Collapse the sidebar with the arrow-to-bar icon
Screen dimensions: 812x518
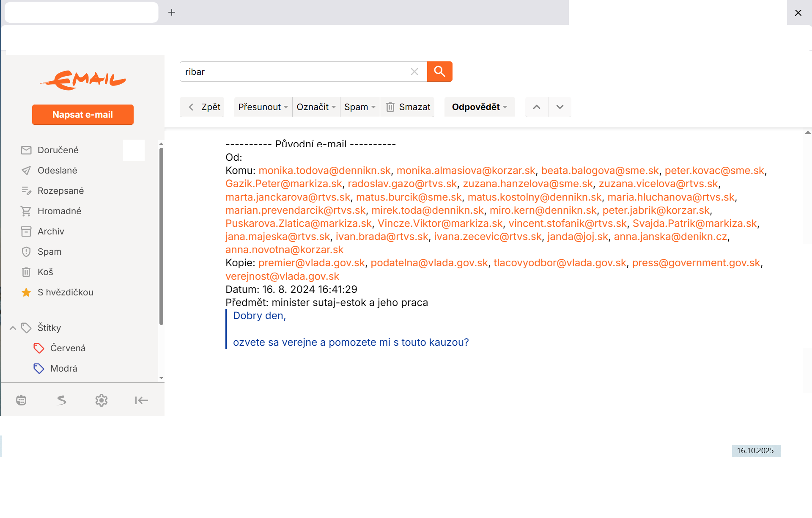[141, 400]
